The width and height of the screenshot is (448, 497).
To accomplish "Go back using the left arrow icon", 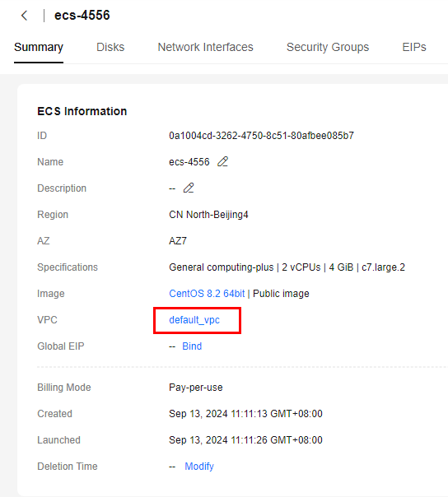I will (x=24, y=16).
